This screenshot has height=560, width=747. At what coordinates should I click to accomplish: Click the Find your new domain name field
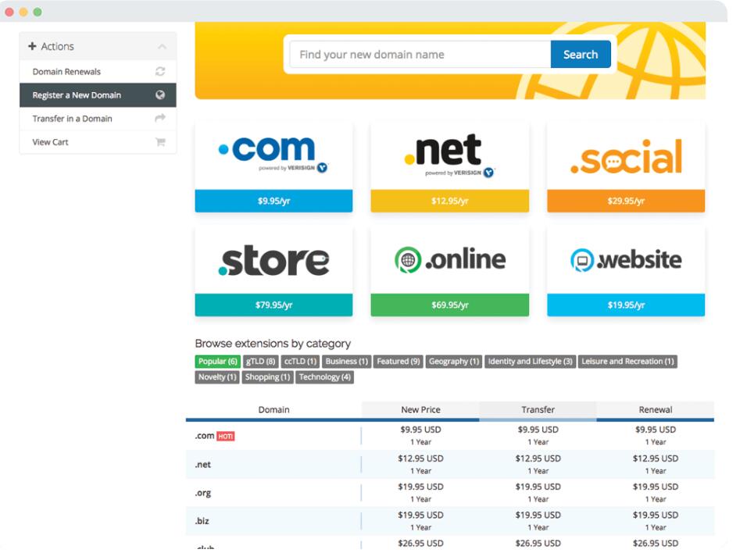tap(420, 55)
